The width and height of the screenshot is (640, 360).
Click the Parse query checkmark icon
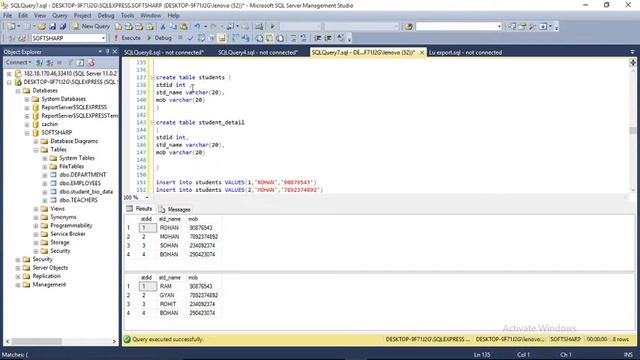pyautogui.click(x=190, y=38)
